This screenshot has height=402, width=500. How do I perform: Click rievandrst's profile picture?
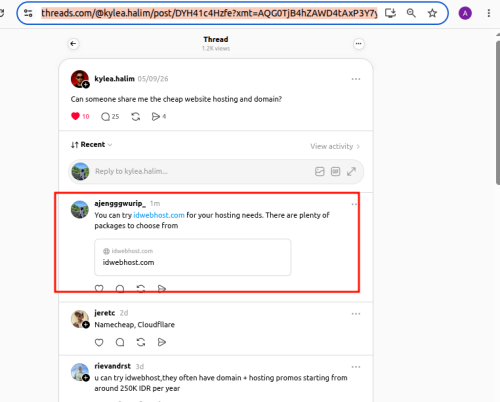point(80,372)
